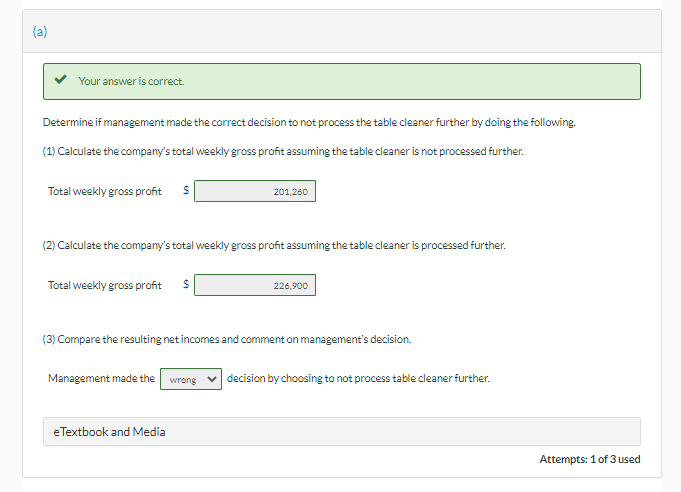Image resolution: width=681 pixels, height=492 pixels.
Task: Click the step (2) instruction about processed further
Action: click(x=274, y=245)
